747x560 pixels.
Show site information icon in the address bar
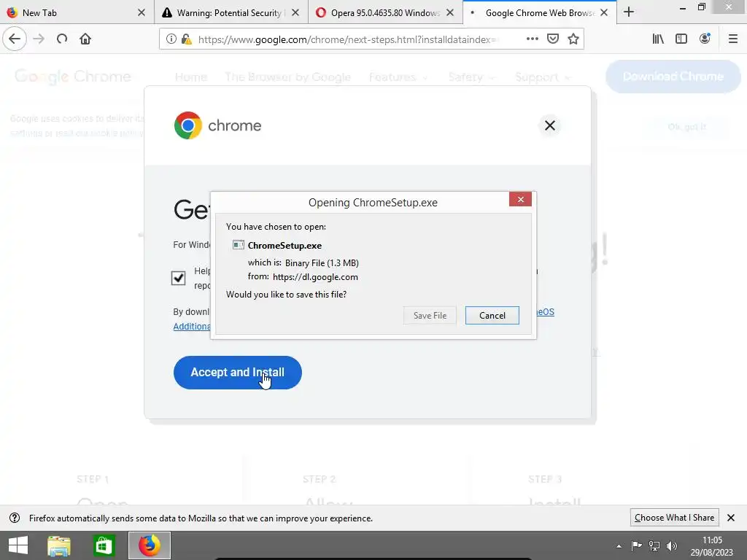171,39
